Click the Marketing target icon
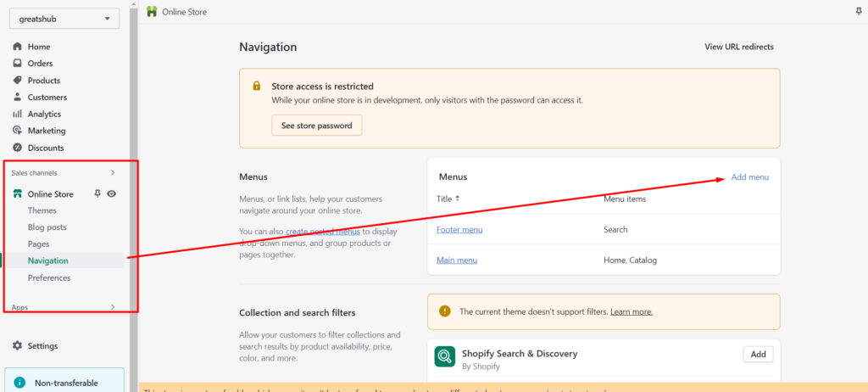The width and height of the screenshot is (868, 392). (x=17, y=131)
